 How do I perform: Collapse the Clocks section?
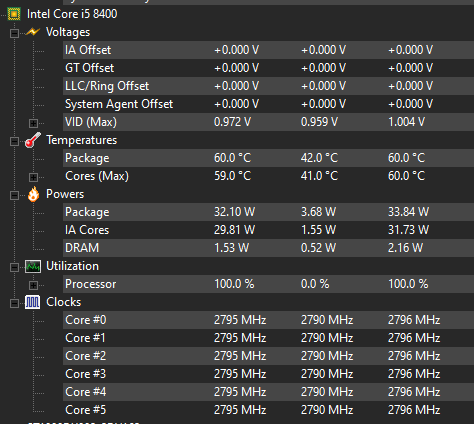tap(14, 303)
